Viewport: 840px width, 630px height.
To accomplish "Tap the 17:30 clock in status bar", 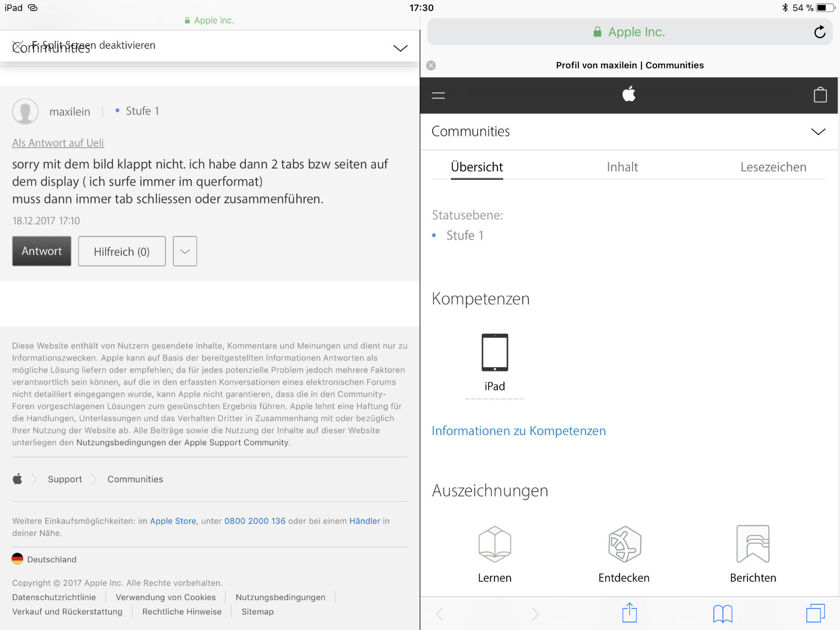I will click(x=421, y=8).
